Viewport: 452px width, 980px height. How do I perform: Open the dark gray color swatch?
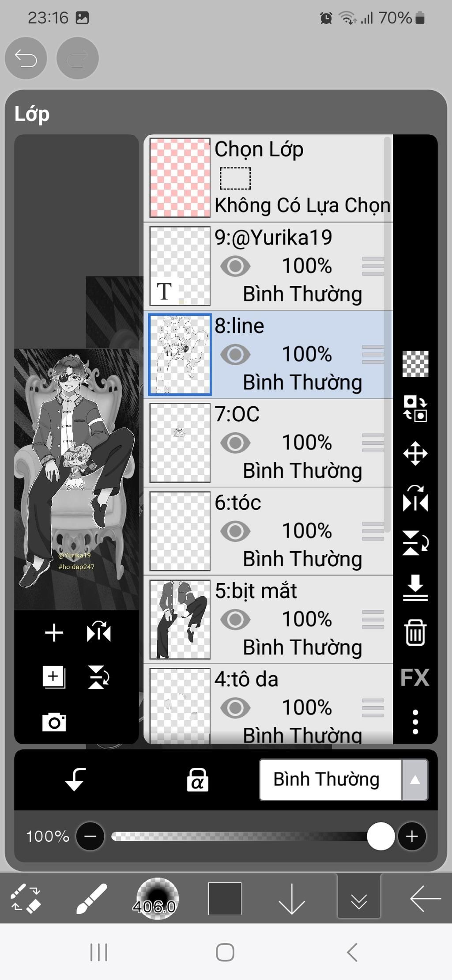(x=225, y=898)
